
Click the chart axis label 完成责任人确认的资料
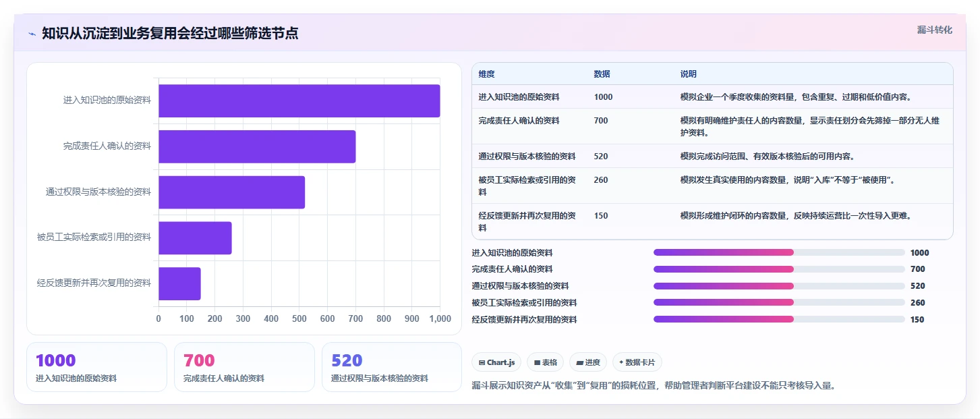coord(107,146)
